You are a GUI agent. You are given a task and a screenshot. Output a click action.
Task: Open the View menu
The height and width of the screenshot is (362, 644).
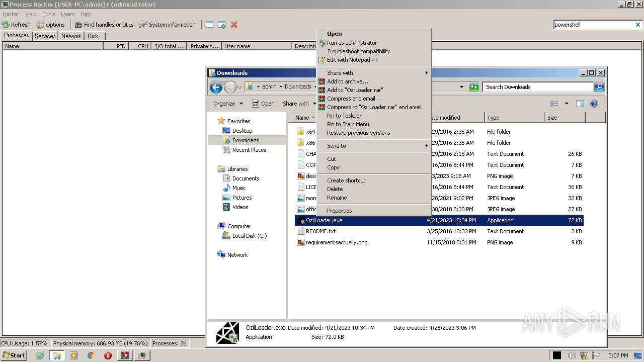coord(31,14)
